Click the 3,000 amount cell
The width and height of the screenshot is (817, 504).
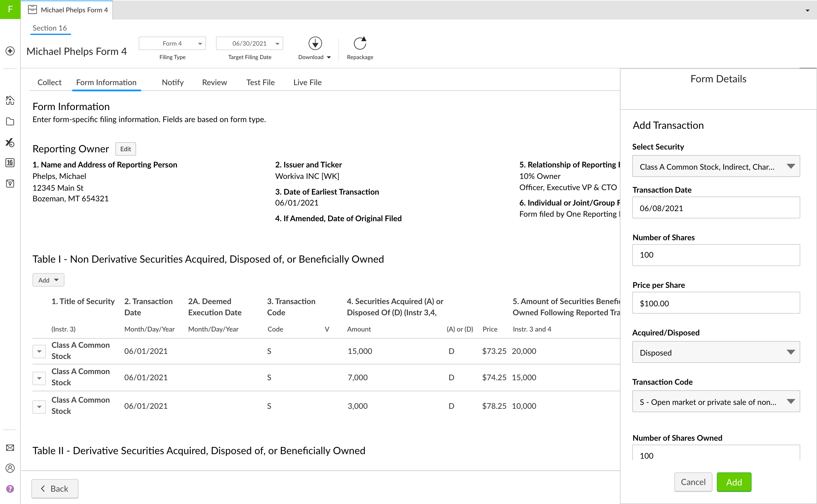[x=357, y=406]
